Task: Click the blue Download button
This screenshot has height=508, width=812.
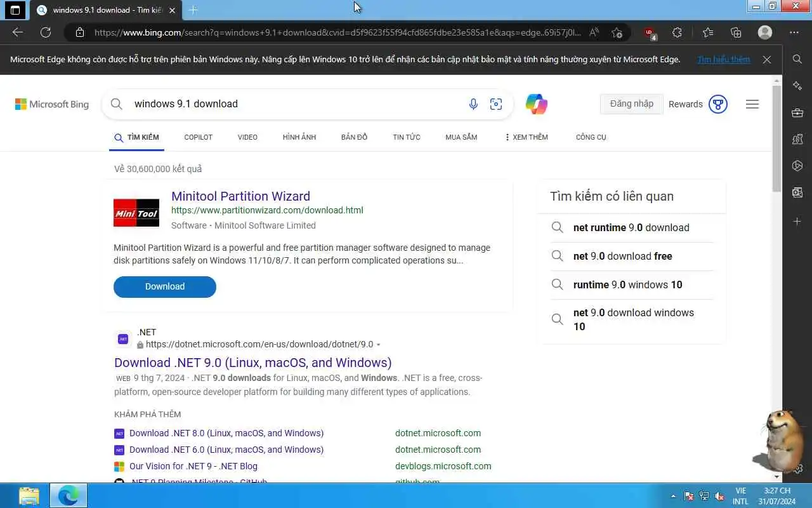Action: pyautogui.click(x=165, y=286)
